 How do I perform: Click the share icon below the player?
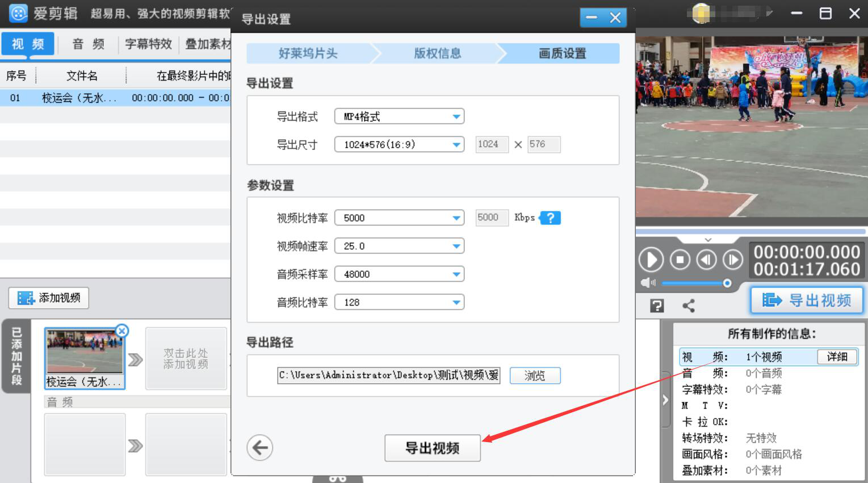tap(689, 306)
